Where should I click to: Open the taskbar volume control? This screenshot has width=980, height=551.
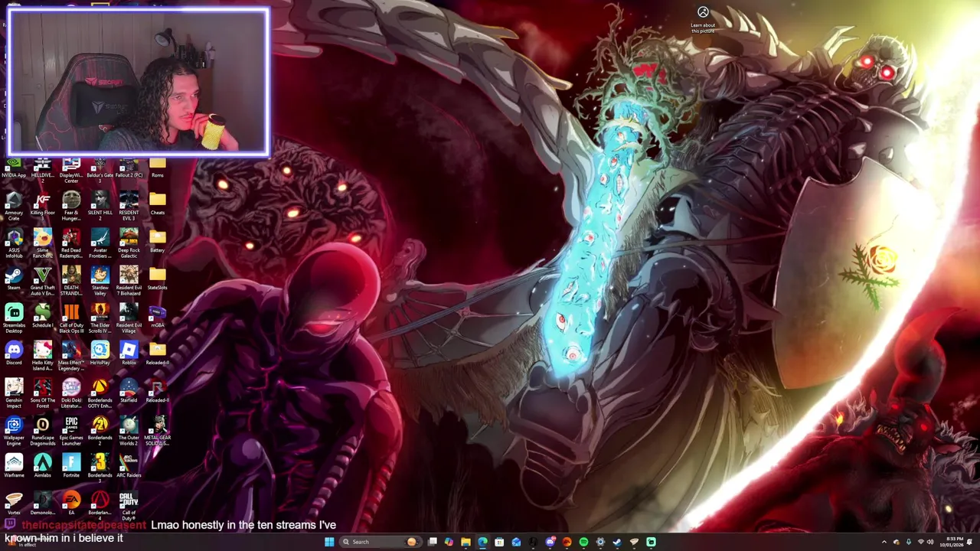click(x=930, y=542)
